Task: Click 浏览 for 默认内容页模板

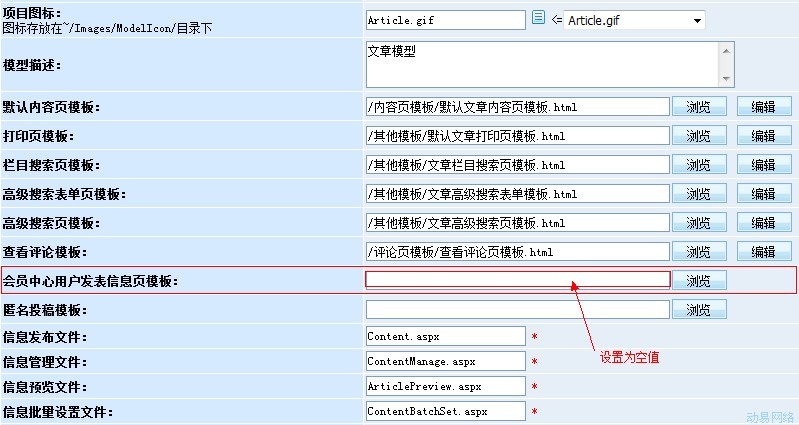Action: click(x=699, y=107)
